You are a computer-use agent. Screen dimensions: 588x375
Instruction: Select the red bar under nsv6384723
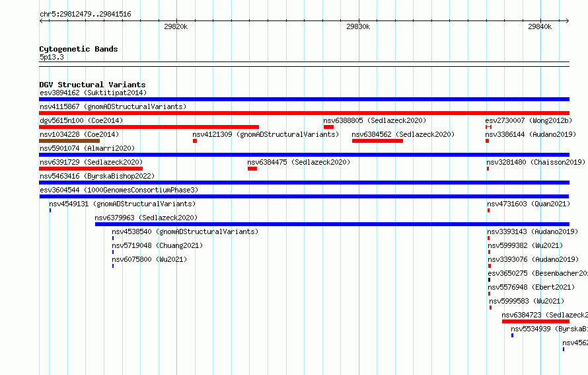[x=536, y=321]
